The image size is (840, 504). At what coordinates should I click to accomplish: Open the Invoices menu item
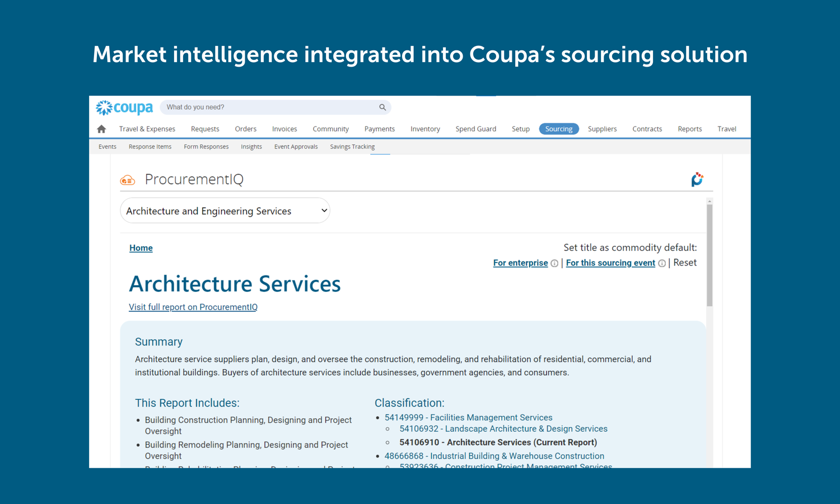(284, 129)
